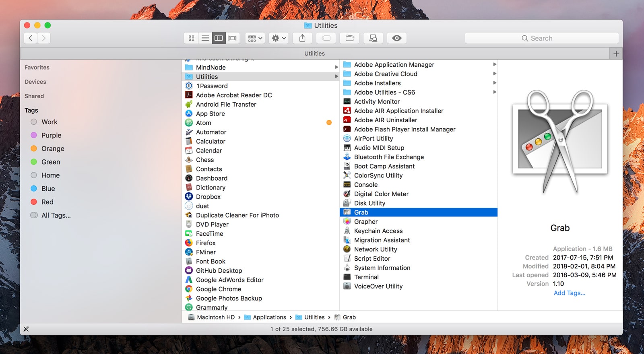The image size is (644, 354).
Task: Select the Terminal icon
Action: click(x=347, y=277)
